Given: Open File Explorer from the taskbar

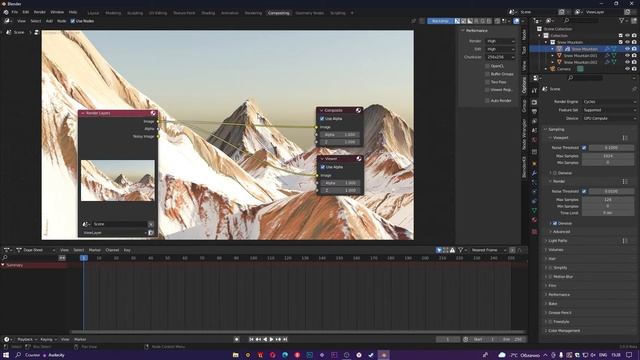Looking at the screenshot, I should pos(236,355).
